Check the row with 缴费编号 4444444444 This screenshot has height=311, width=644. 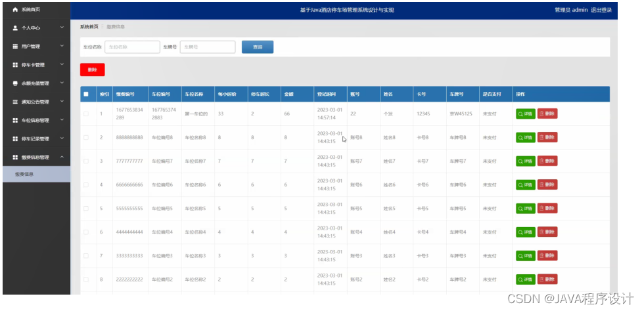(x=86, y=232)
